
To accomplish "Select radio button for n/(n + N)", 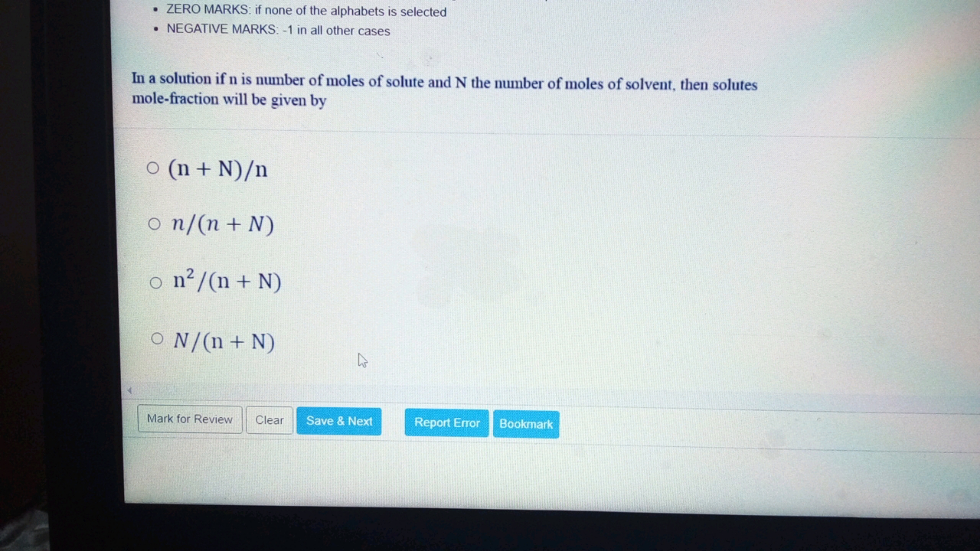I will 150,224.
